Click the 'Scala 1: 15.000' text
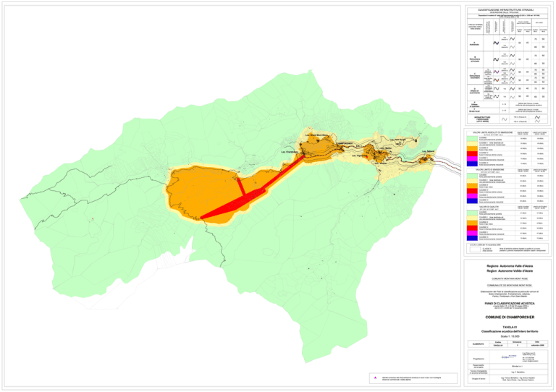 [510, 336]
